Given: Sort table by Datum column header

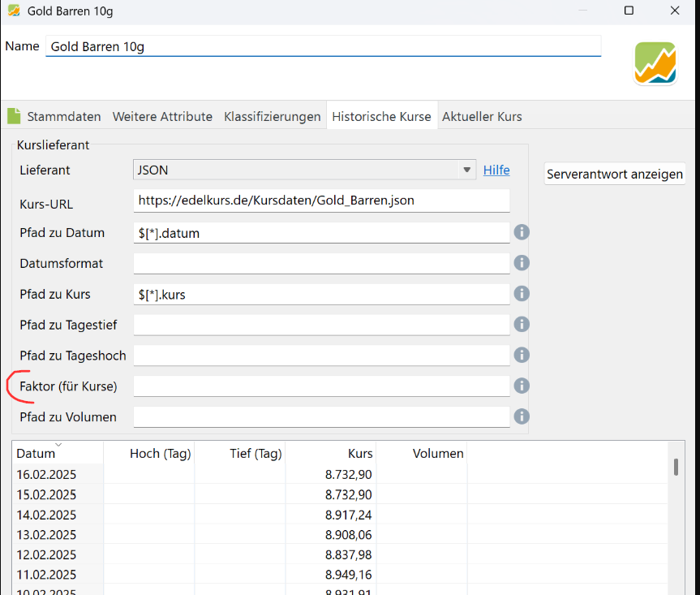Looking at the screenshot, I should pyautogui.click(x=37, y=453).
